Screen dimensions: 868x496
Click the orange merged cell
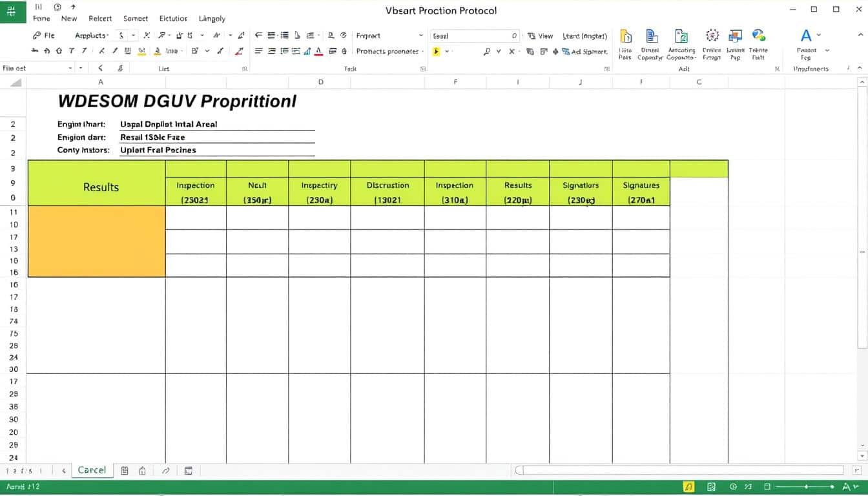(97, 242)
